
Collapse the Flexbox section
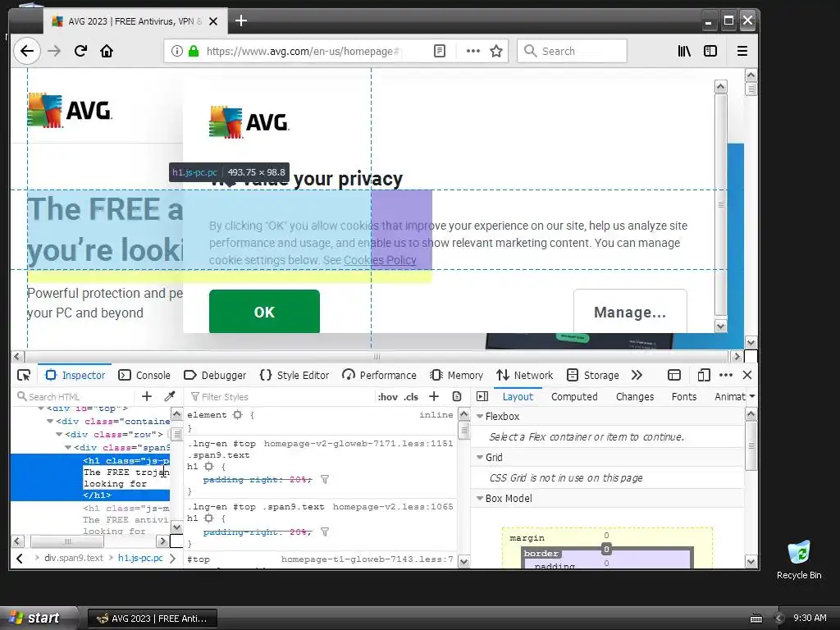pos(480,416)
